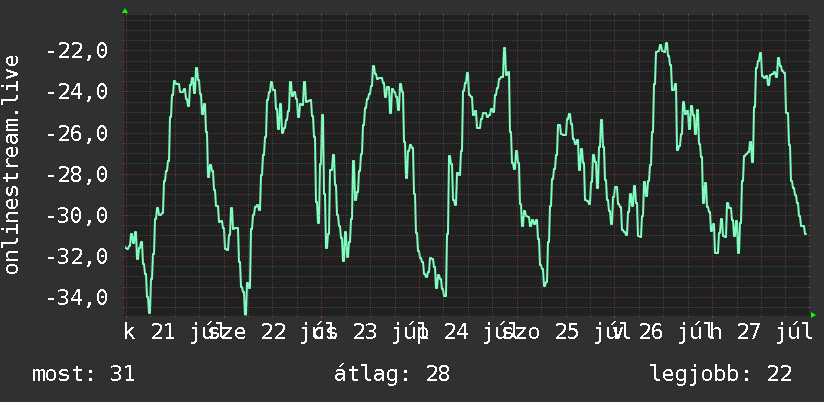Click the green arrow ending the X axis

(x=813, y=315)
